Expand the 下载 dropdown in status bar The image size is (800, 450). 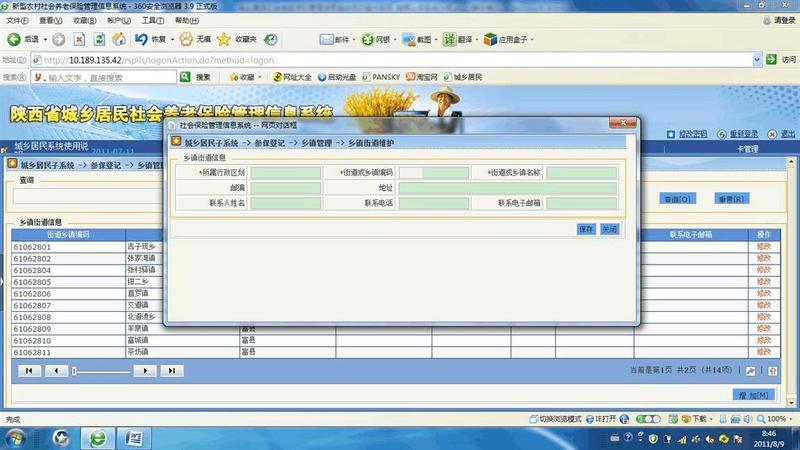coord(711,419)
